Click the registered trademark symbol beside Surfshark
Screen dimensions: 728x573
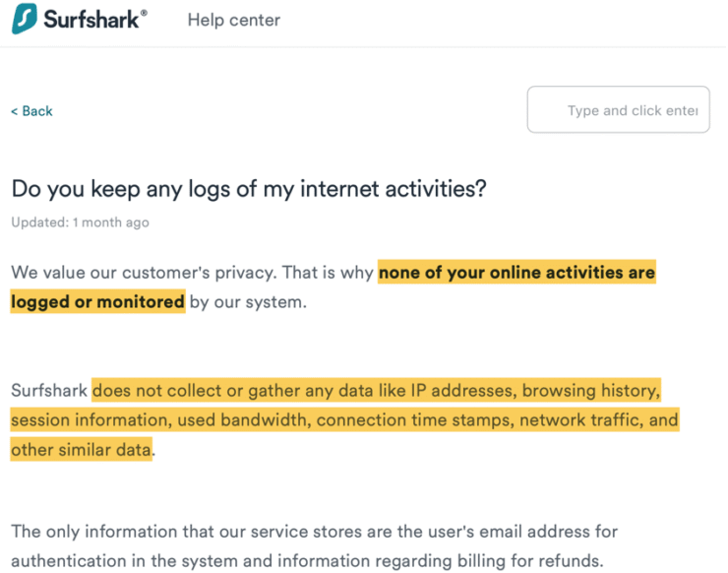coord(144,13)
